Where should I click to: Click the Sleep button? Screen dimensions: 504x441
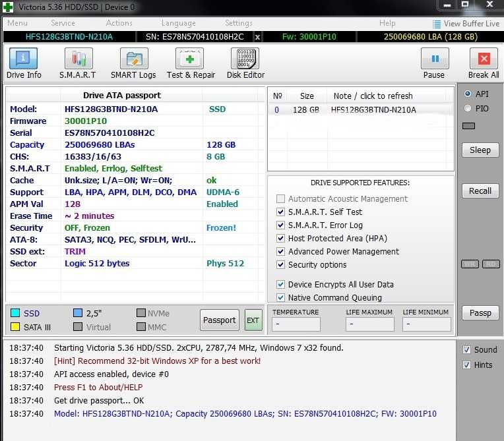(x=480, y=150)
